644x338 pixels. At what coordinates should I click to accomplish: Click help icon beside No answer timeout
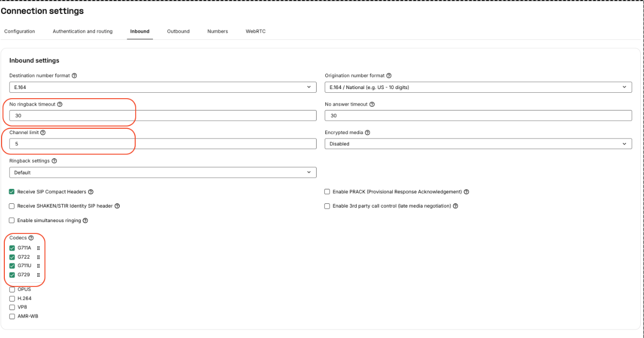[x=372, y=104]
